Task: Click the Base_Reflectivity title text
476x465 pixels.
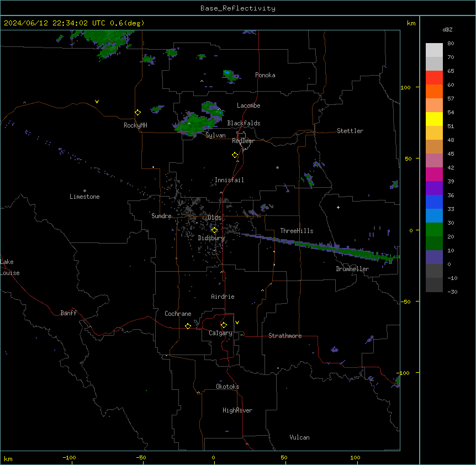Action: 238,8
